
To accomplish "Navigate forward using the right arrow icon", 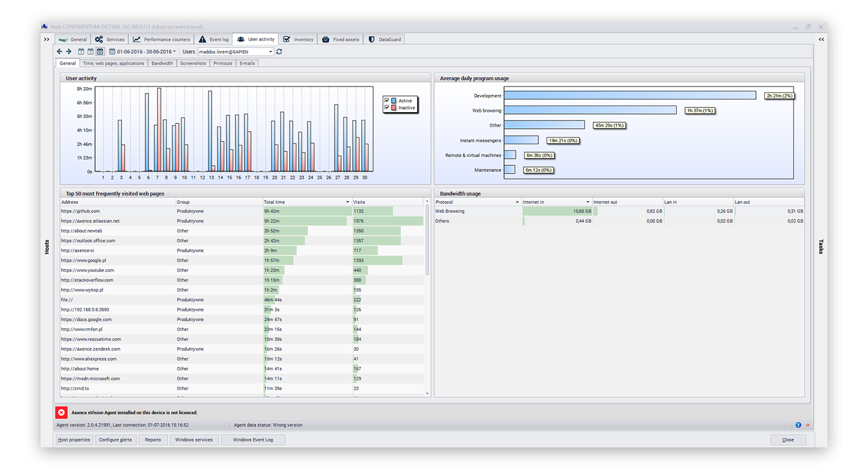I will click(x=69, y=51).
